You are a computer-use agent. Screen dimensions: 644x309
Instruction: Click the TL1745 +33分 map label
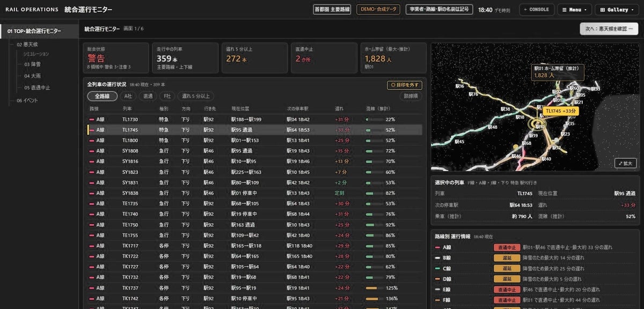(560, 111)
